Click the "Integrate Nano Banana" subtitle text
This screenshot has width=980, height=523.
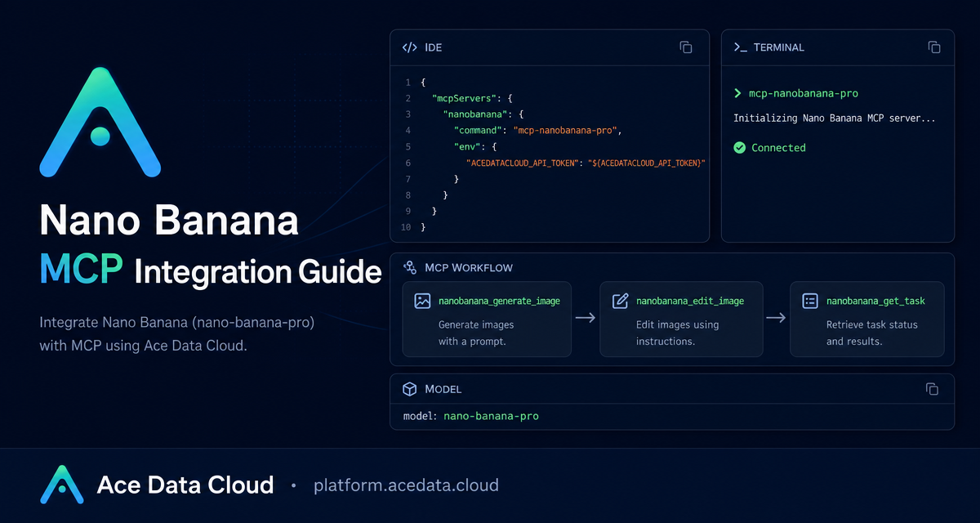coord(177,334)
